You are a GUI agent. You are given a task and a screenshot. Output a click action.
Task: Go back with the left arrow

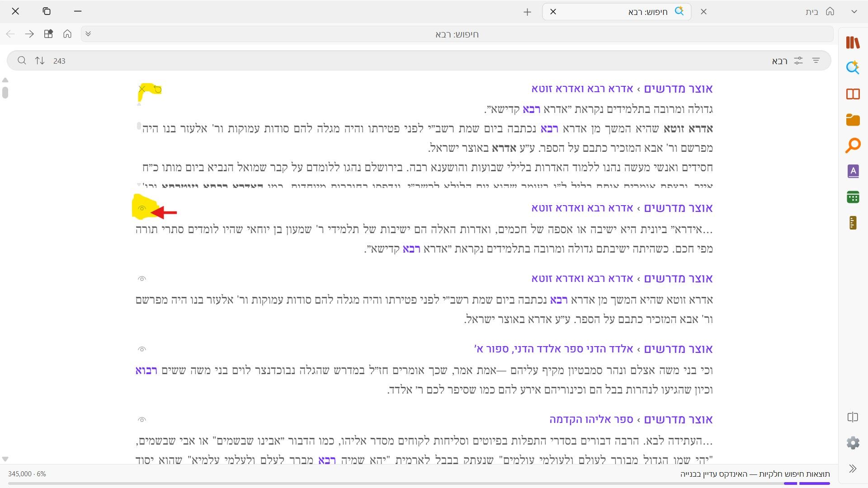point(10,34)
